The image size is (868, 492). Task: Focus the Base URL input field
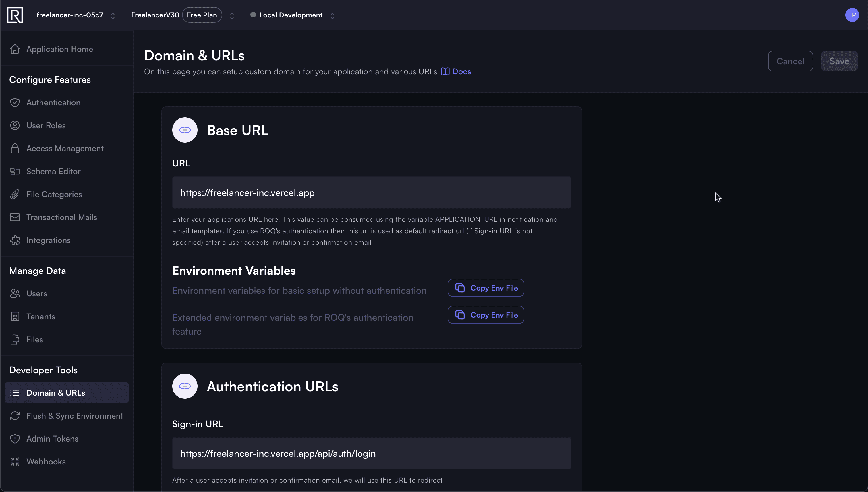[x=372, y=192]
